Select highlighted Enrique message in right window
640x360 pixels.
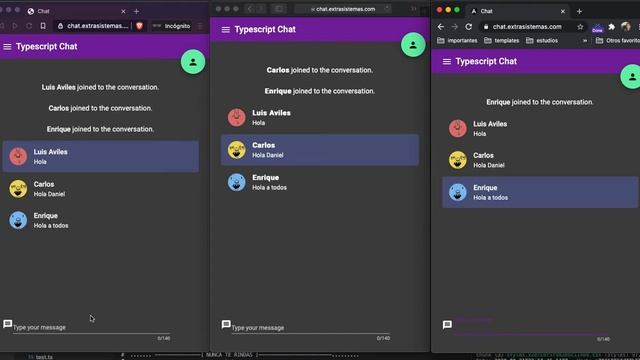click(x=540, y=192)
